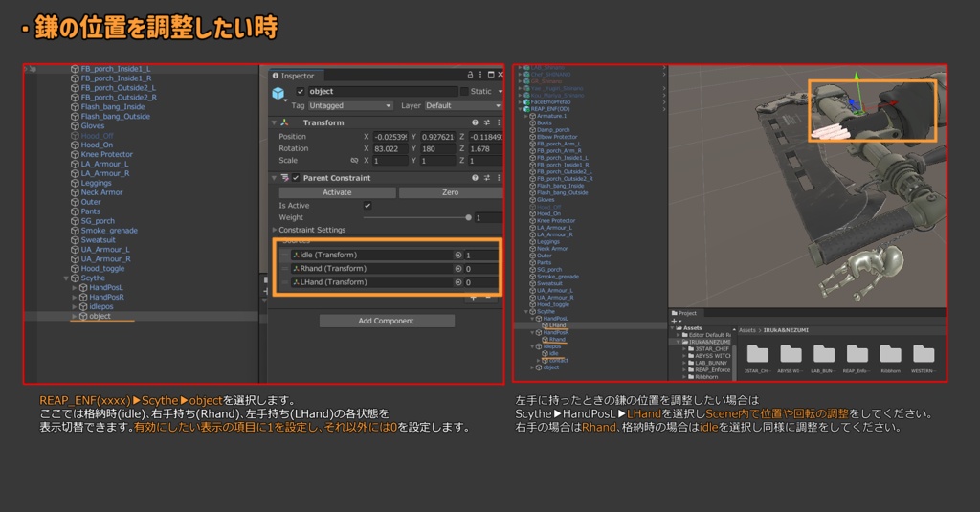Expand the 3STAR_CHEF folder in the Project tree
This screenshot has height=512, width=980.
tap(684, 349)
